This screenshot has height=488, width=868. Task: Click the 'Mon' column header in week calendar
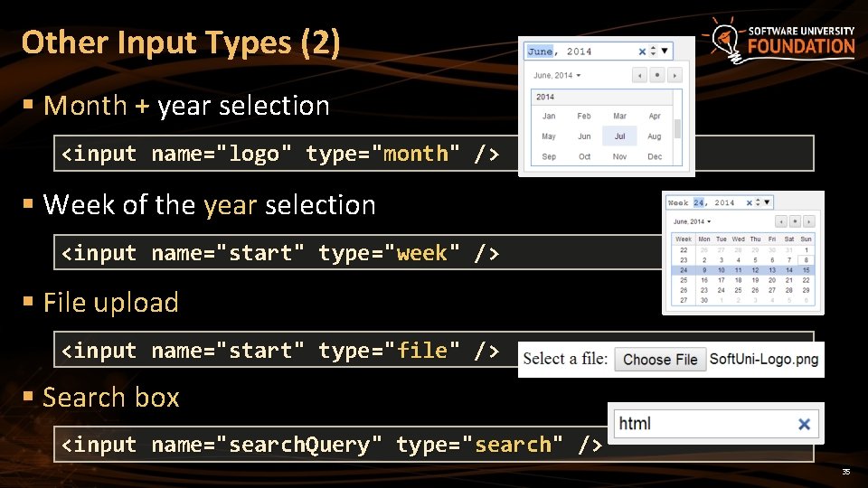[x=704, y=239]
